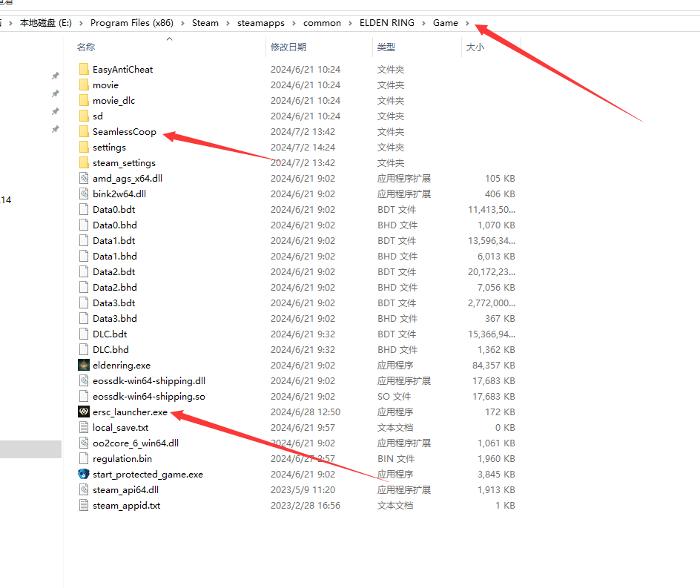This screenshot has height=588, width=700.
Task: Click the 2024/7/2 14:24 date cell
Action: click(x=303, y=148)
